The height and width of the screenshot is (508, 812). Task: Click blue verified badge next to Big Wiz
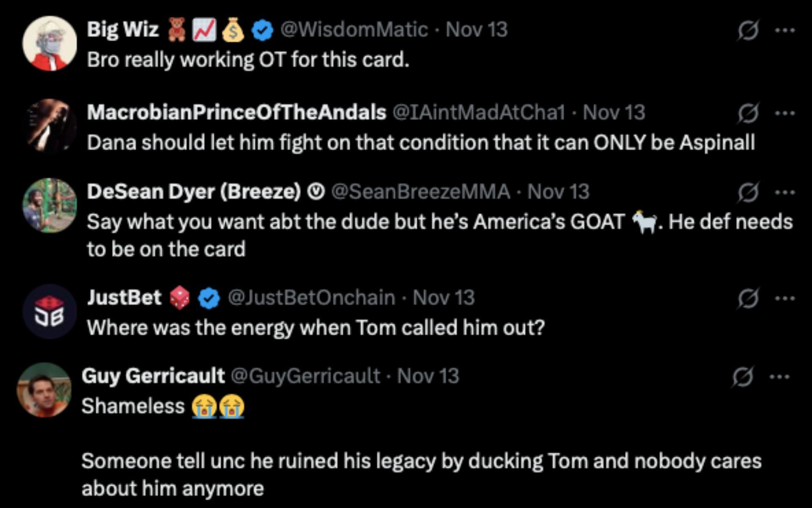(262, 30)
